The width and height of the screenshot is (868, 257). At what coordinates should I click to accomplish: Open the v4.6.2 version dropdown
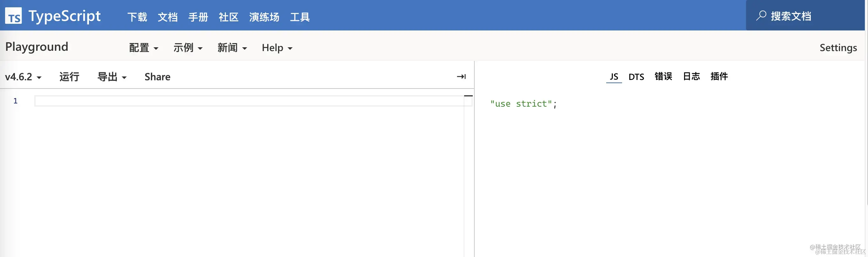tap(23, 77)
